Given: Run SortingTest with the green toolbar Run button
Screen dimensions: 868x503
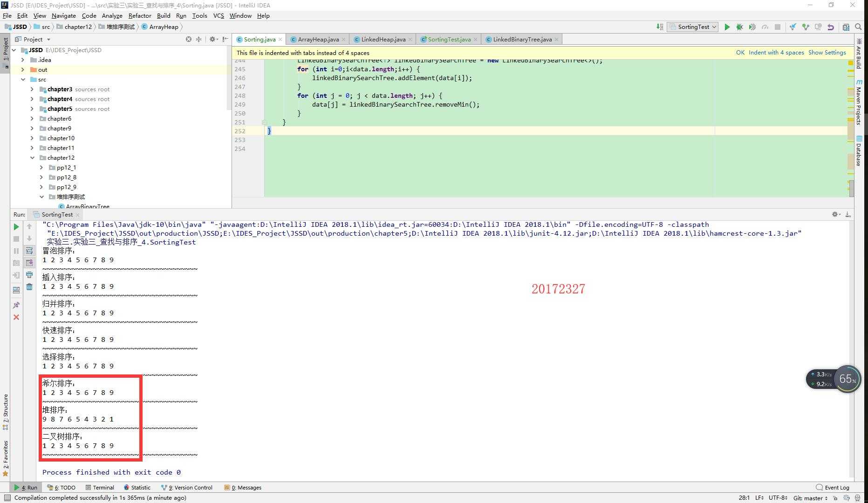Looking at the screenshot, I should tap(727, 27).
